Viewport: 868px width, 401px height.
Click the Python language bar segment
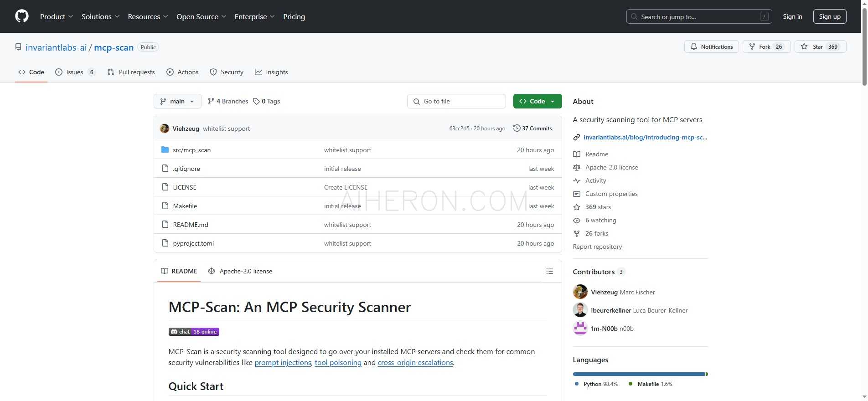tap(639, 374)
